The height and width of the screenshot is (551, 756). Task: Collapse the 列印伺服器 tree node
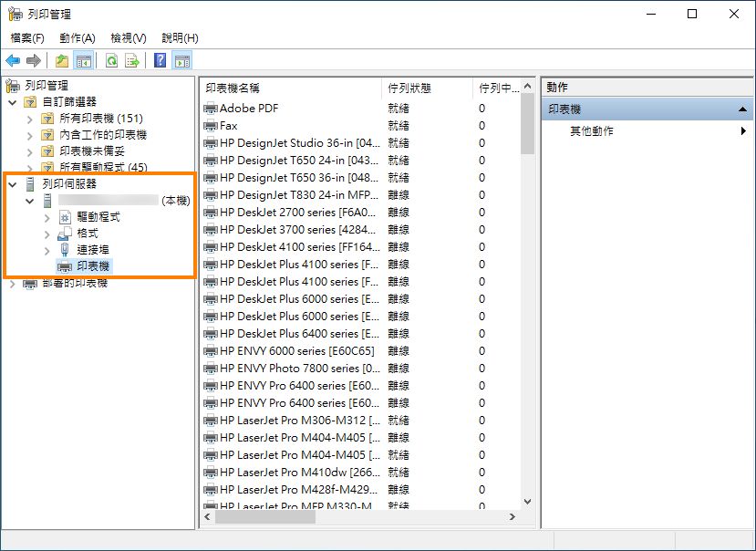10,184
